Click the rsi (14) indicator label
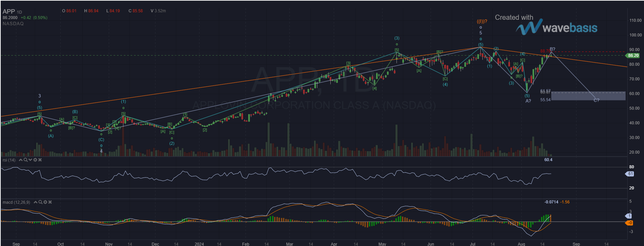The image size is (644, 246). coord(9,160)
